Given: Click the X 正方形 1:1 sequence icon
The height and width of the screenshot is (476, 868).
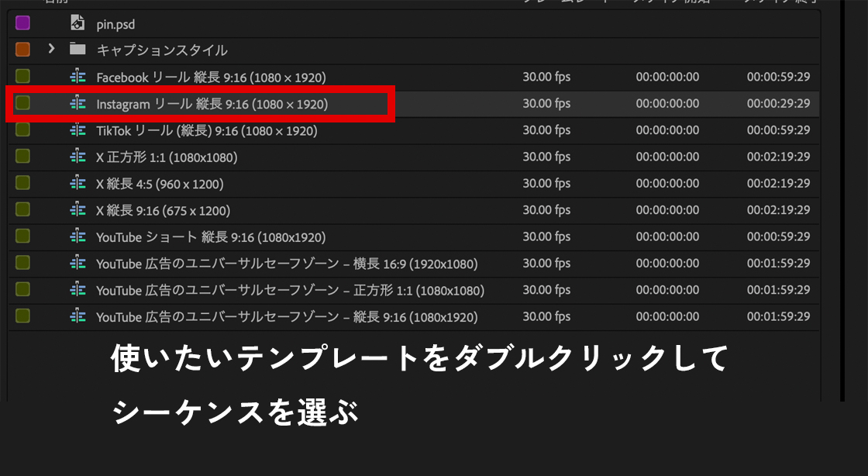Looking at the screenshot, I should 77,157.
